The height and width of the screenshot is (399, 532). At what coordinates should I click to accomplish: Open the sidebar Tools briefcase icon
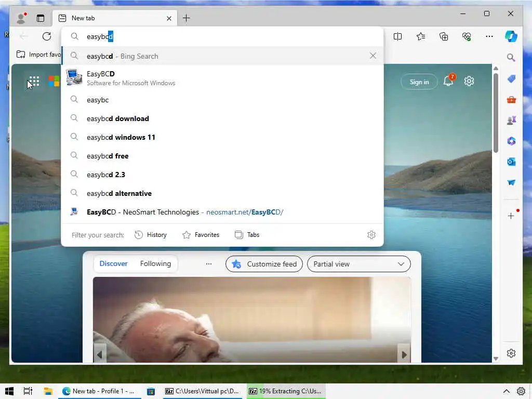click(x=511, y=100)
